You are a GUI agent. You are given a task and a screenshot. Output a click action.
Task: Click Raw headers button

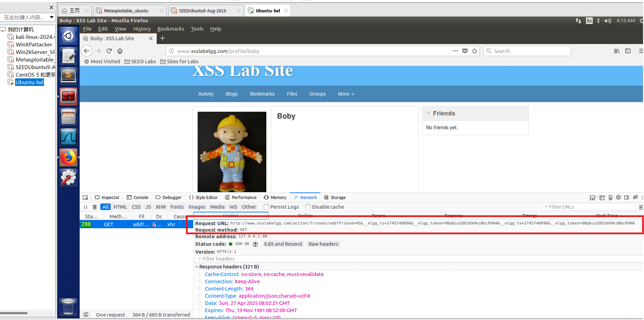coord(323,244)
